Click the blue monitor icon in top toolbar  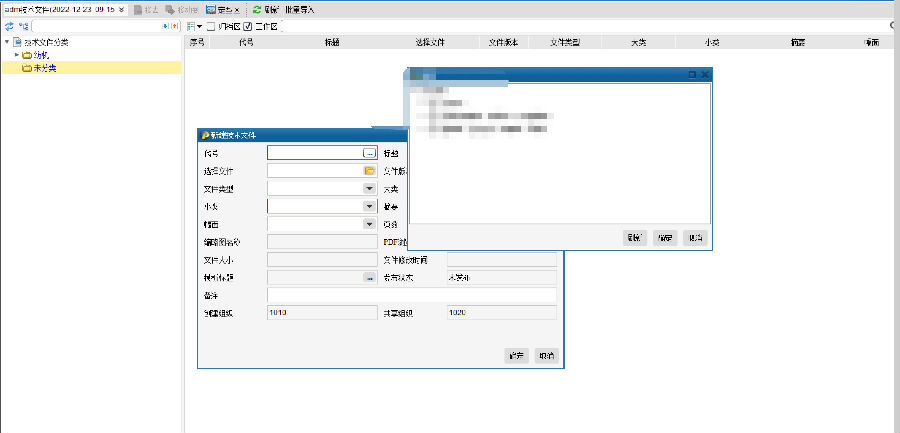(x=211, y=10)
